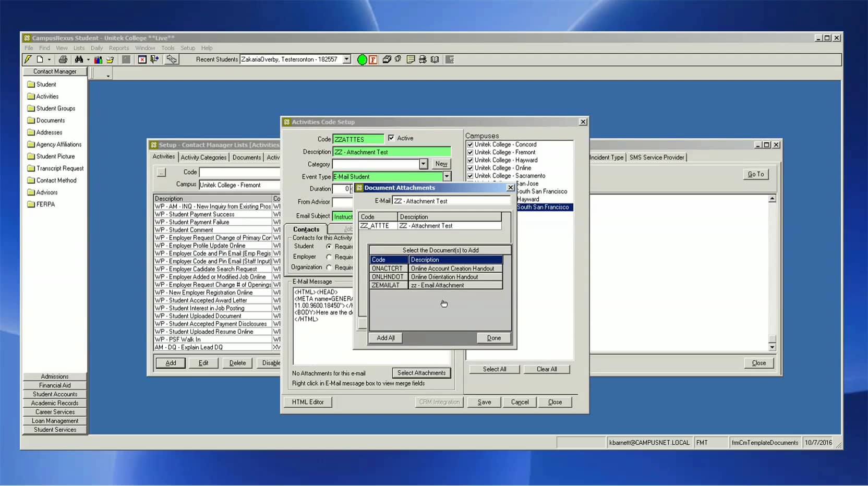
Task: Switch to the Activity Categories tab
Action: click(203, 157)
